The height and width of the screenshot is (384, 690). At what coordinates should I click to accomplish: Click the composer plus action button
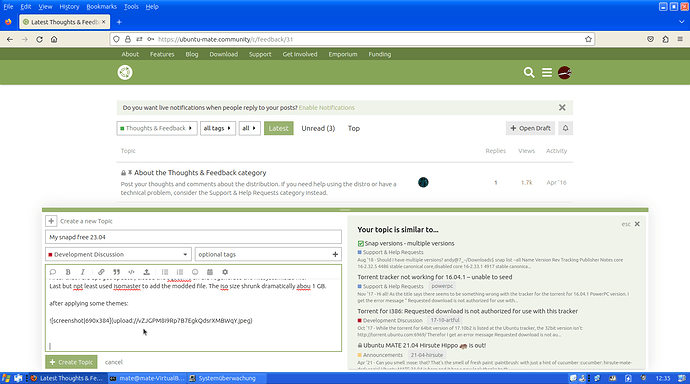(51, 221)
